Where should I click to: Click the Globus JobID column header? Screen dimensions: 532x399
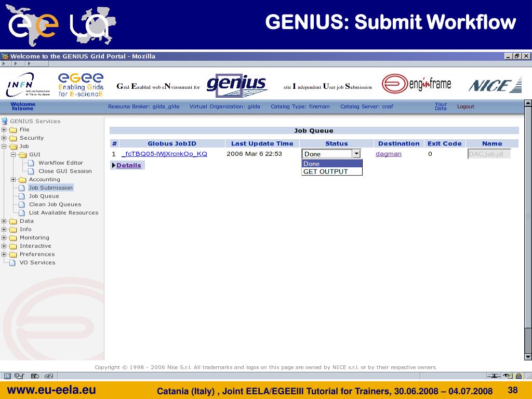tap(172, 143)
